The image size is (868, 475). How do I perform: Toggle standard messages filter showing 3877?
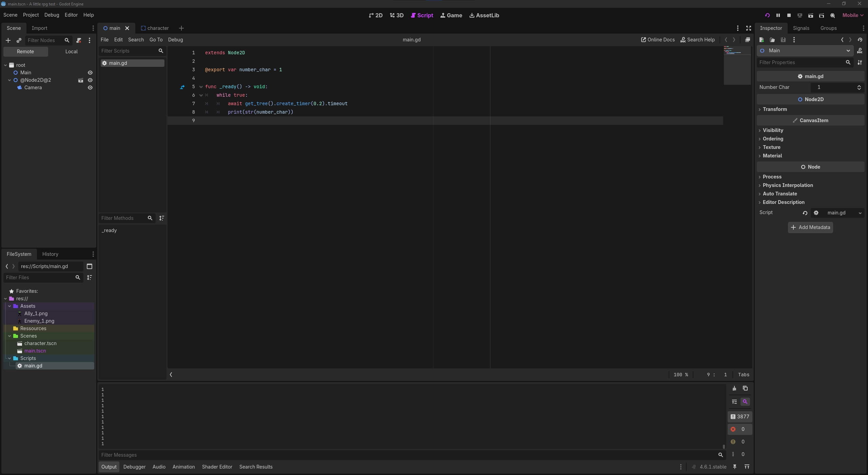[740, 417]
